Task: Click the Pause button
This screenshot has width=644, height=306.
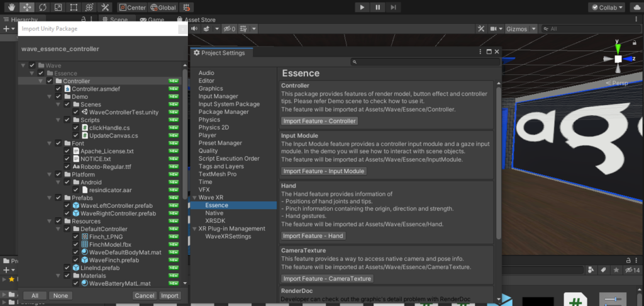Action: pyautogui.click(x=377, y=8)
